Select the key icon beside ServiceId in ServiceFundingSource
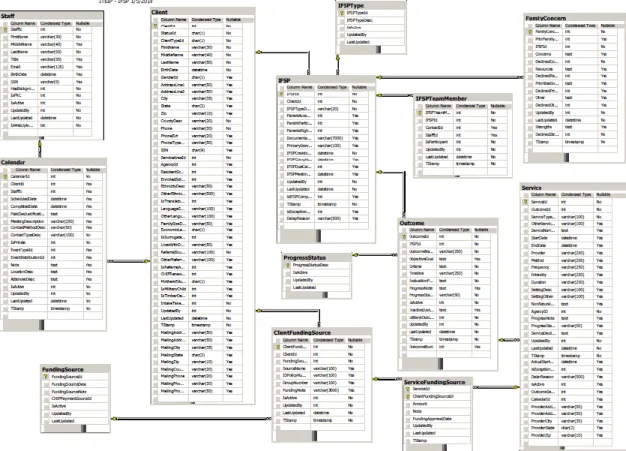The height and width of the screenshot is (451, 626). click(x=408, y=389)
